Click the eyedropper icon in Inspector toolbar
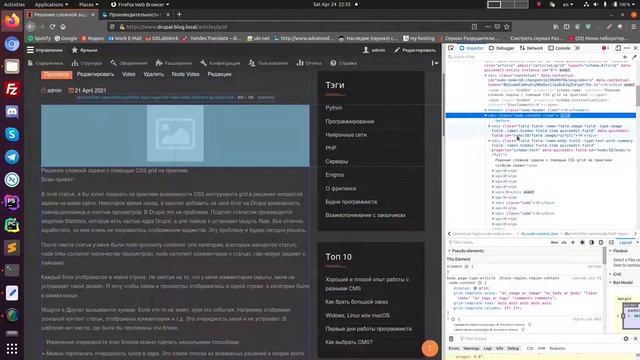The image size is (640, 360). tap(634, 57)
